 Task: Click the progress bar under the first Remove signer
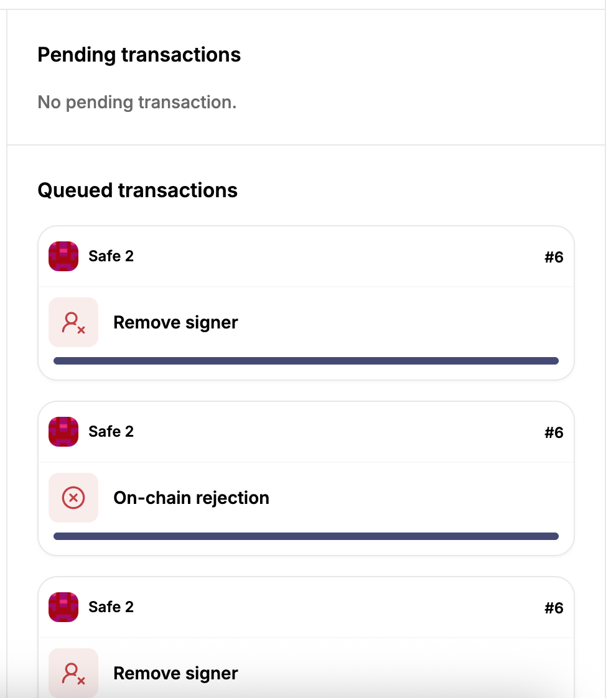306,361
